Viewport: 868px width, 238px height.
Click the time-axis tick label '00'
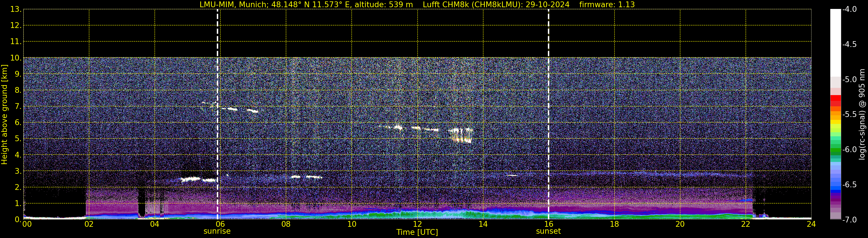tap(27, 224)
